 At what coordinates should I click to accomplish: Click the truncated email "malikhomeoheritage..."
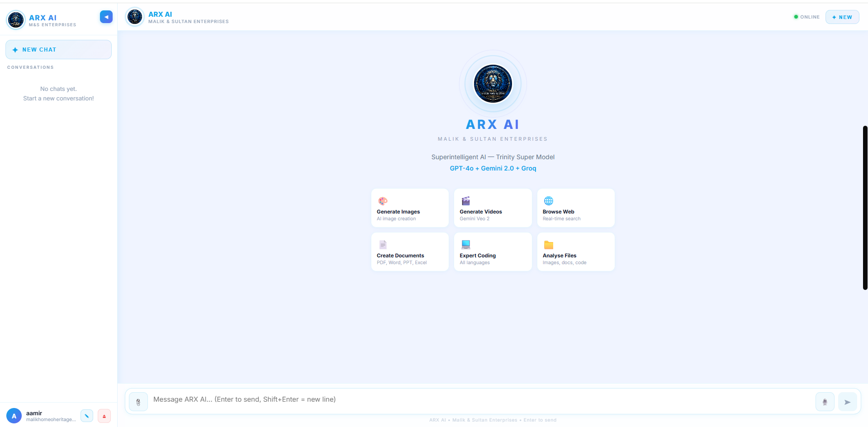[x=51, y=420]
